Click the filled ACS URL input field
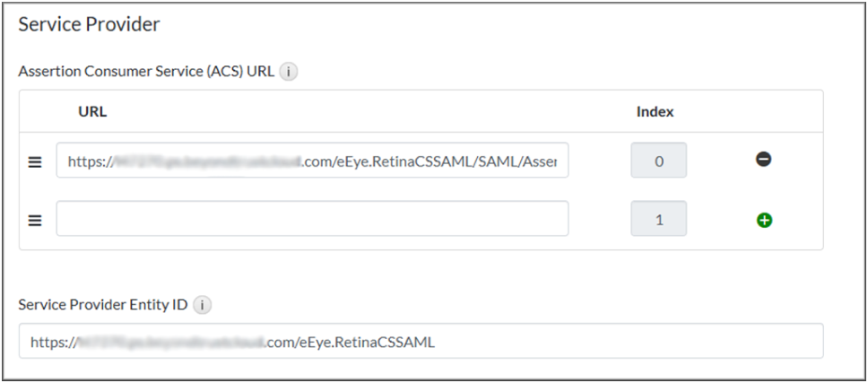The height and width of the screenshot is (383, 868). pyautogui.click(x=312, y=161)
